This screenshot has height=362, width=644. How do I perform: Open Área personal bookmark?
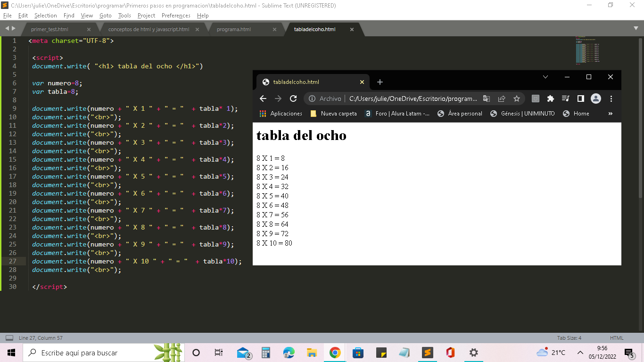pyautogui.click(x=460, y=114)
